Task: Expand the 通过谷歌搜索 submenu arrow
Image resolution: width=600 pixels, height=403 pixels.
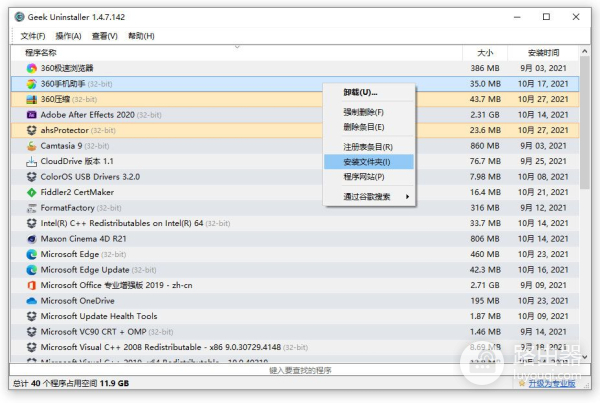Action: pos(408,197)
